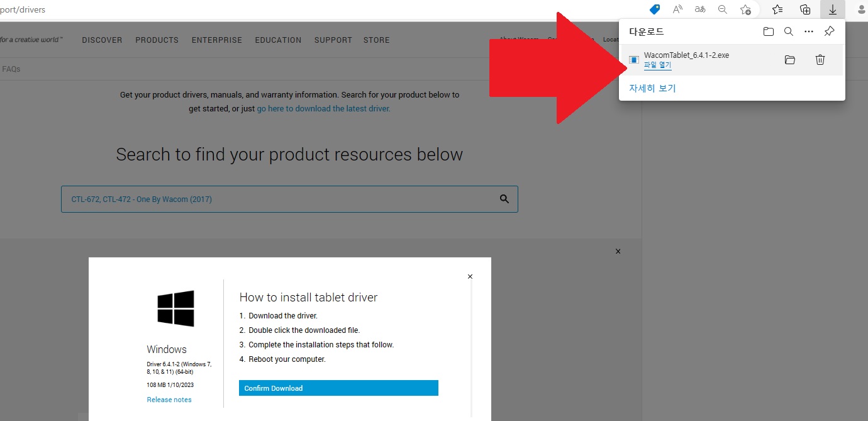Open the Release notes link
Viewport: 868px width, 421px height.
click(169, 400)
